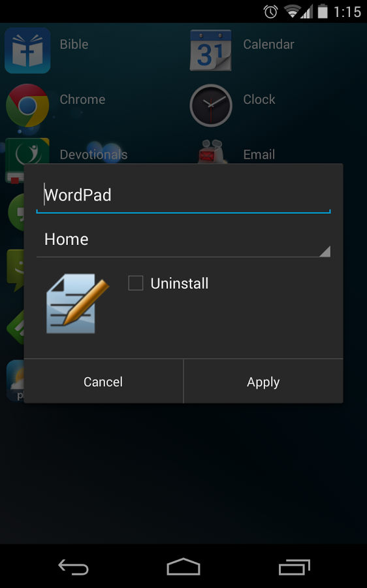Tap the battery icon in status bar
Viewport: 367px width, 588px height.
[x=323, y=11]
